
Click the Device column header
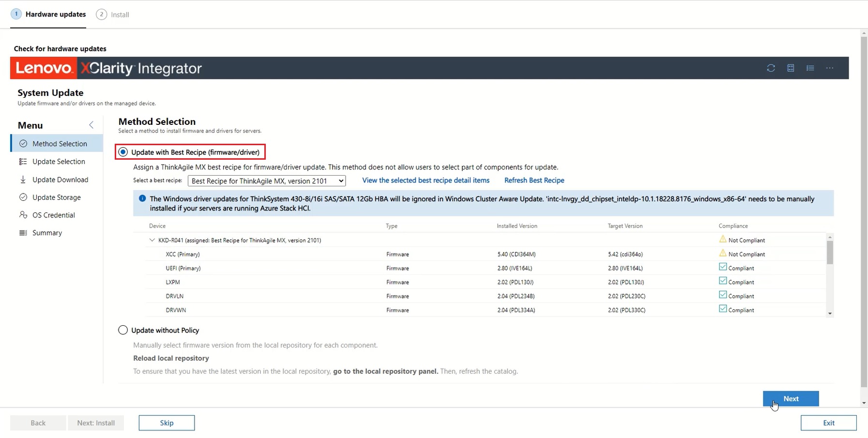click(157, 226)
